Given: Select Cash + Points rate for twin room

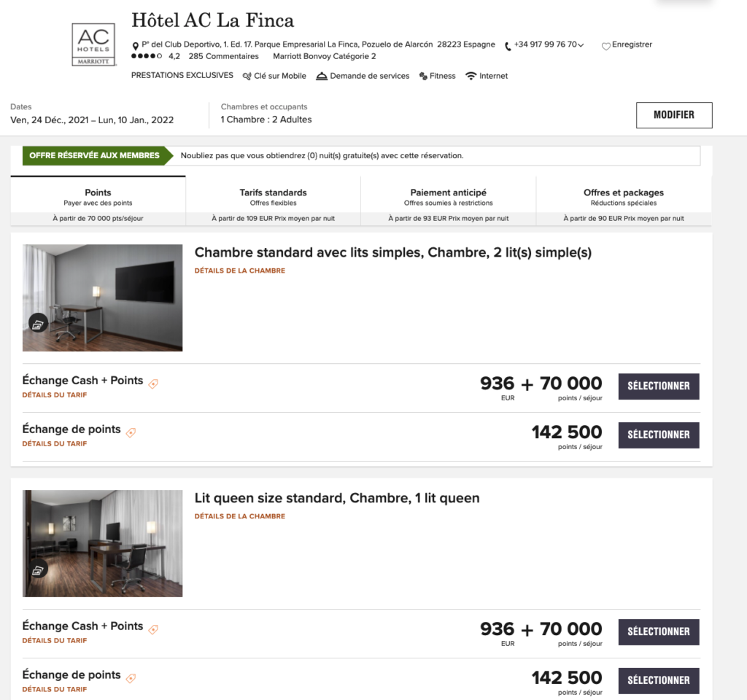Looking at the screenshot, I should 659,386.
